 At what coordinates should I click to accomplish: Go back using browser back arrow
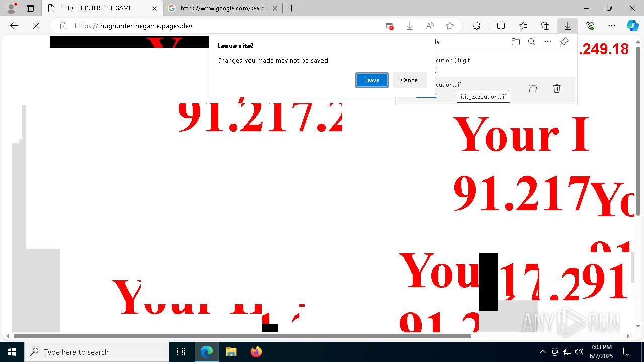click(14, 26)
